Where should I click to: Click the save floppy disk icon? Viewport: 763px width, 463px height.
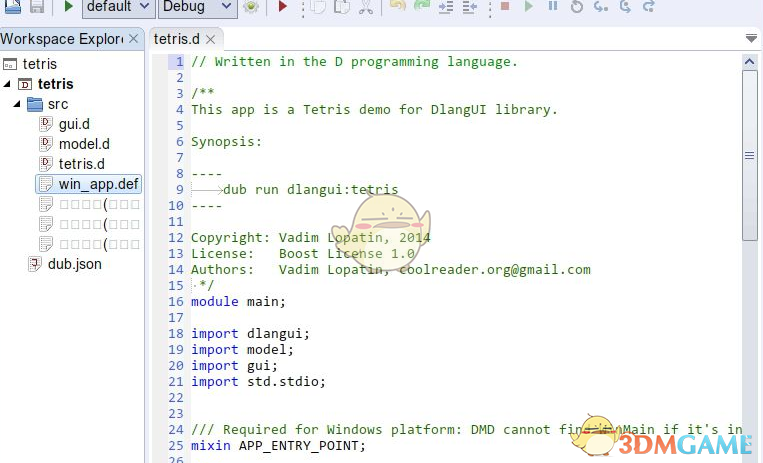click(37, 6)
